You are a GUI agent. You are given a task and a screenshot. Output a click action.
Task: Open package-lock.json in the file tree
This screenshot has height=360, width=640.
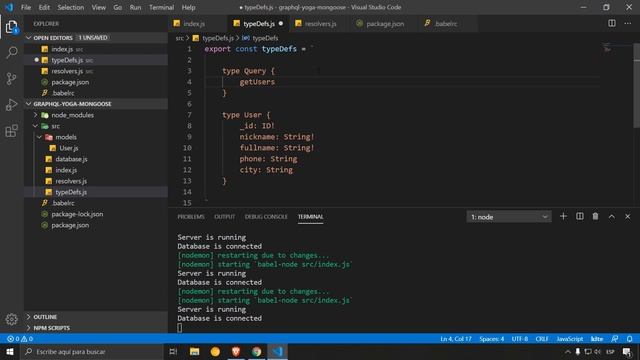[77, 214]
